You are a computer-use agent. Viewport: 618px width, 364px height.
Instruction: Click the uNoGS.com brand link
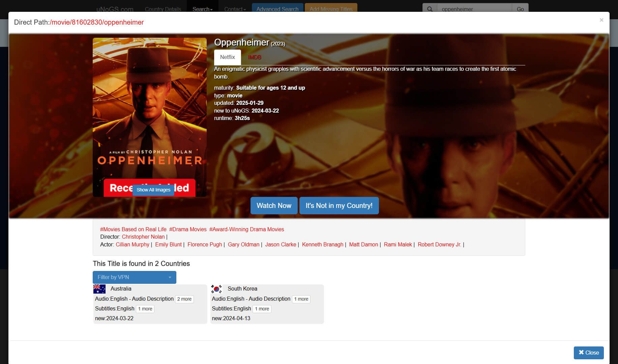point(115,9)
